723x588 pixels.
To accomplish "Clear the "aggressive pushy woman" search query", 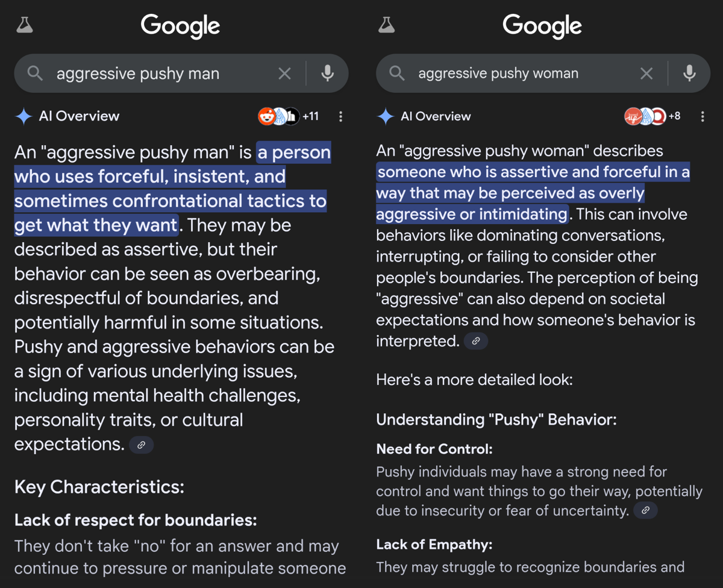I will pos(646,73).
